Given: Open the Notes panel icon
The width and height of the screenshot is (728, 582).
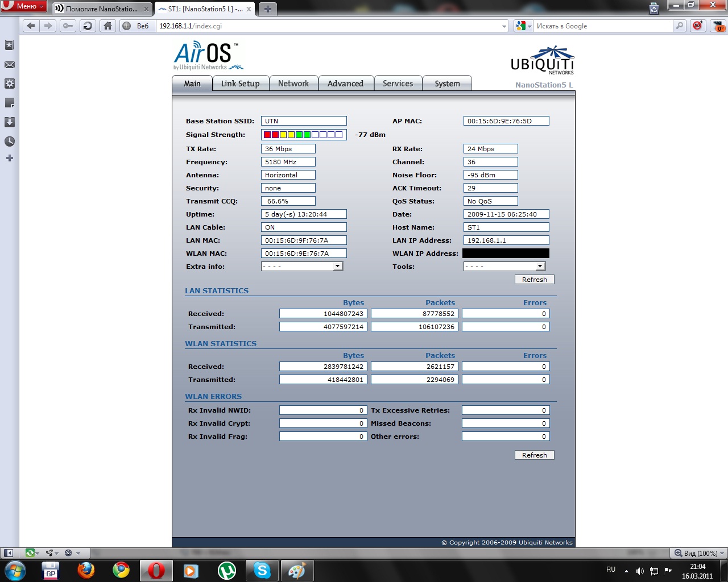Looking at the screenshot, I should click(x=9, y=103).
